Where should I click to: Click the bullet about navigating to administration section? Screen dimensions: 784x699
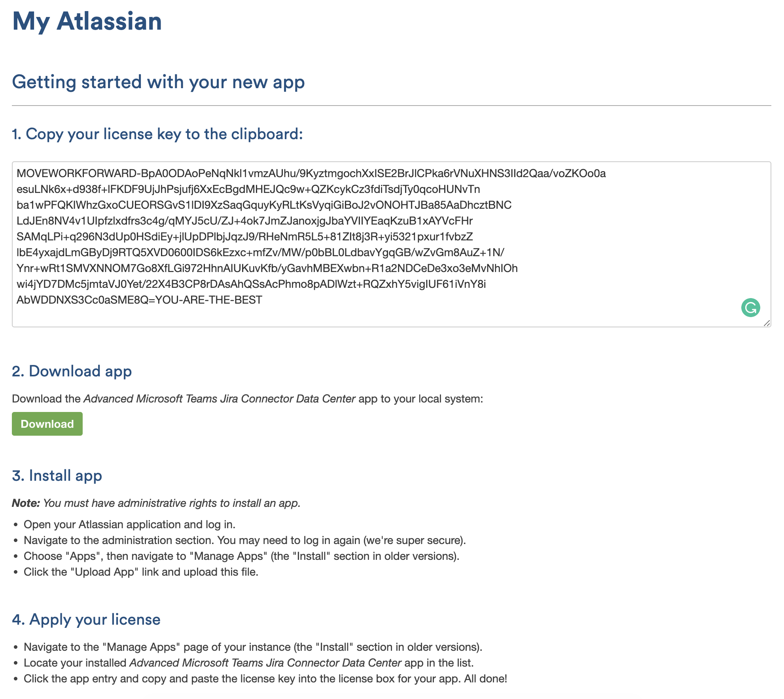[244, 540]
